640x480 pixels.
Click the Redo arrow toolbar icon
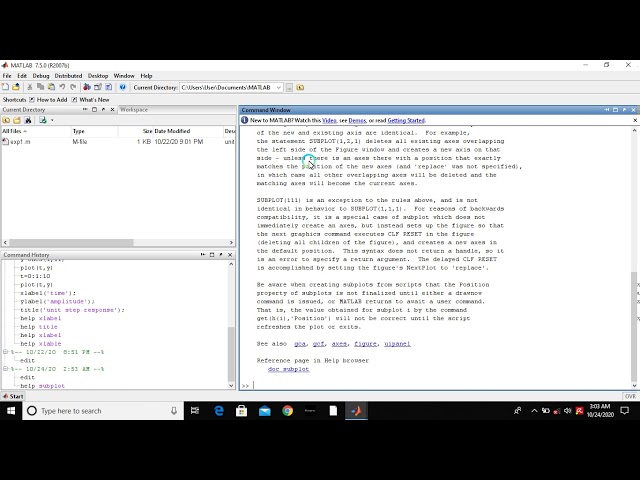73,87
